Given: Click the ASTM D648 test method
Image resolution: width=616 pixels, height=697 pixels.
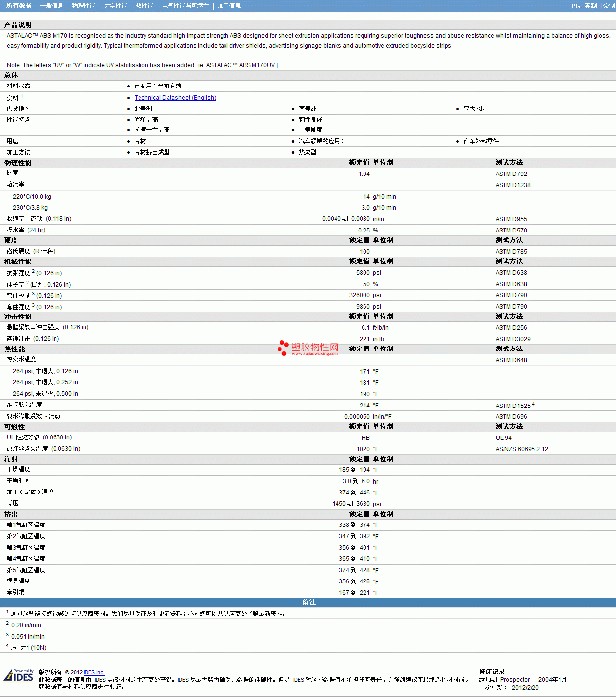Looking at the screenshot, I should tap(511, 360).
